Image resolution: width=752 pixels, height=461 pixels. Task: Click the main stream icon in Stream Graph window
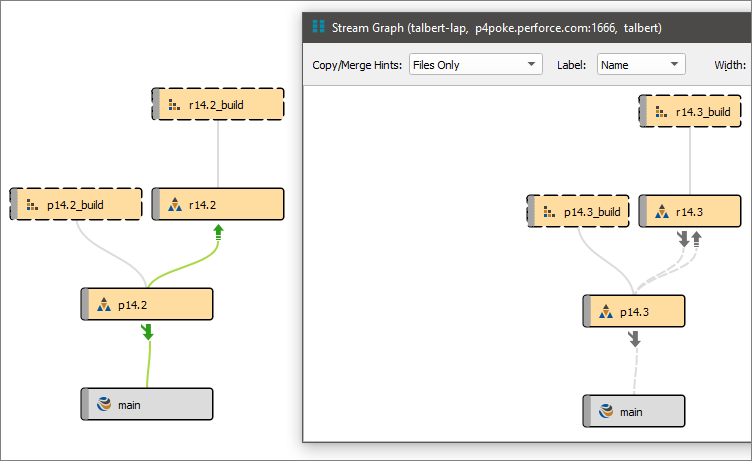pyautogui.click(x=605, y=411)
